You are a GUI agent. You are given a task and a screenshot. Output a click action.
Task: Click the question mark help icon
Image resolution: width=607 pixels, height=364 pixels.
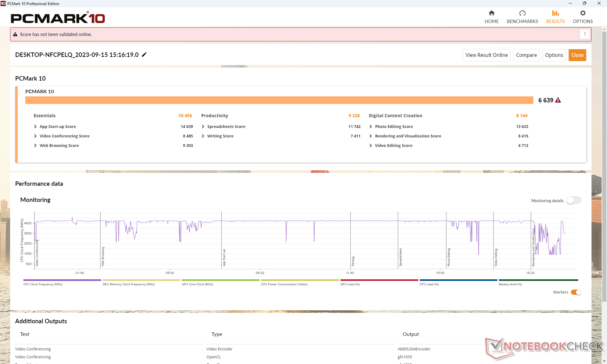[585, 34]
